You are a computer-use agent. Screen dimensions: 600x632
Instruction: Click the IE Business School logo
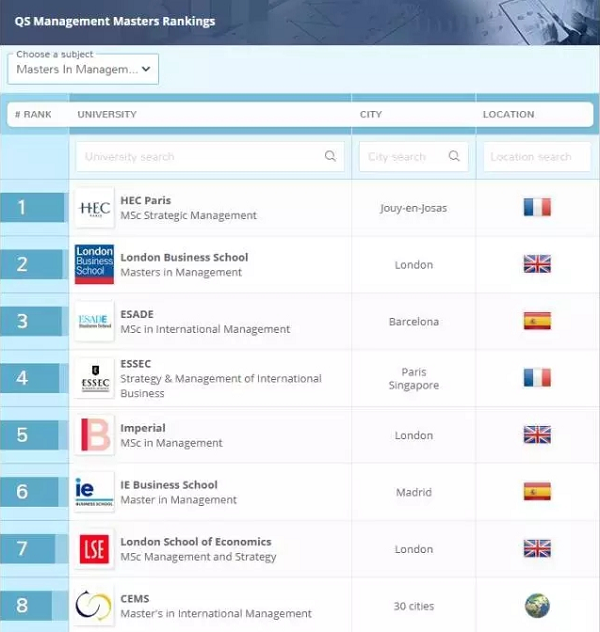(x=95, y=492)
